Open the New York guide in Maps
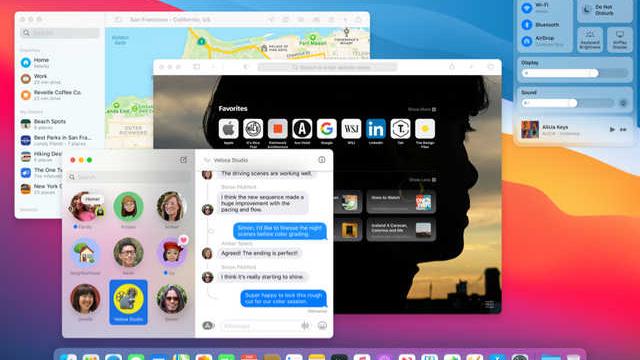The image size is (640, 360). [x=41, y=189]
